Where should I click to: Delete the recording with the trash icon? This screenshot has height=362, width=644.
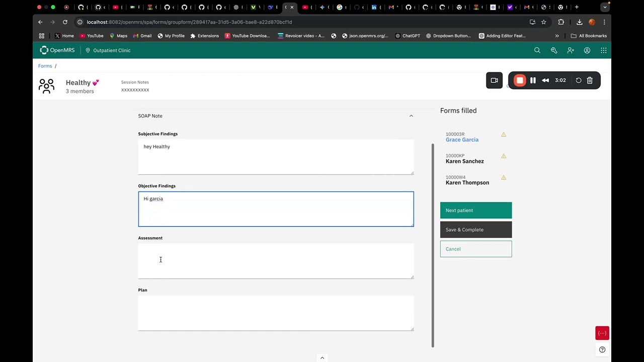[x=590, y=80]
